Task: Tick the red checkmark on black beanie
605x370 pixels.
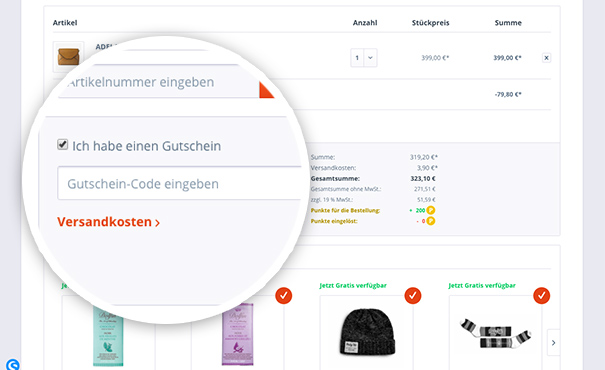Action: 412,296
